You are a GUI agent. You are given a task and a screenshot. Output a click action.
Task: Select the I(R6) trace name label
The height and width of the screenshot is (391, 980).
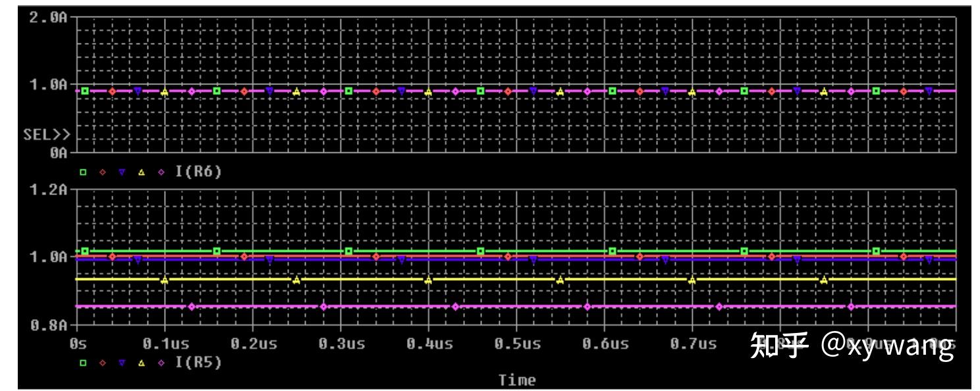tap(198, 172)
